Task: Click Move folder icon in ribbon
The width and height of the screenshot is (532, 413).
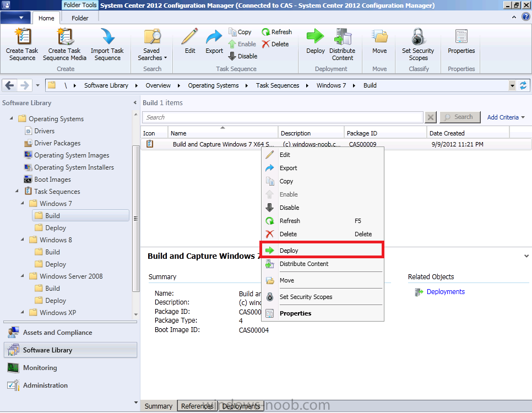Action: click(379, 37)
